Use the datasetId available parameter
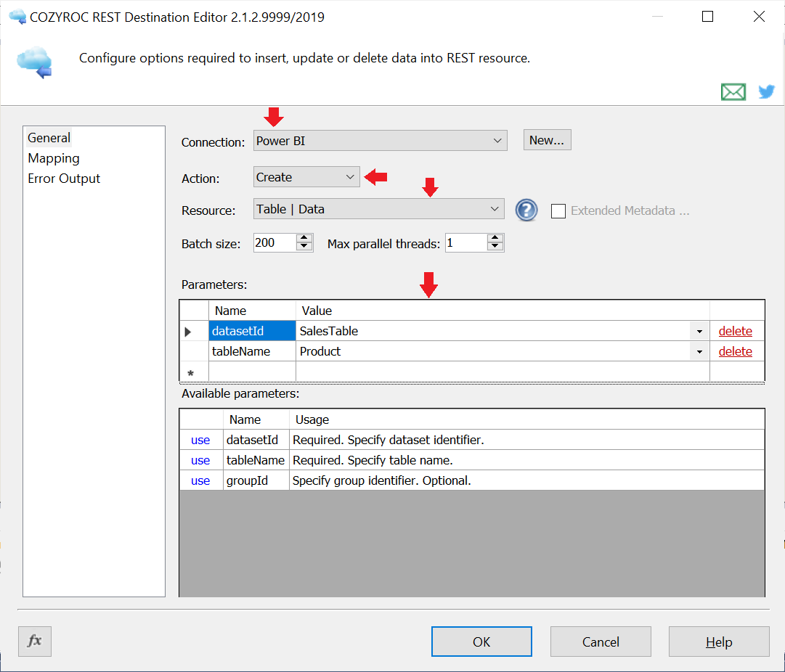This screenshot has height=672, width=785. coord(200,440)
